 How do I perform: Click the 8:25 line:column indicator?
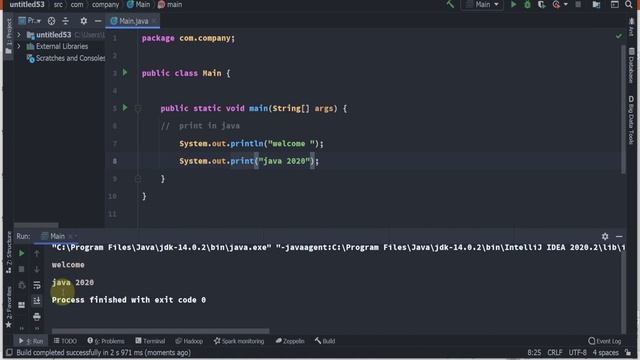pos(534,353)
